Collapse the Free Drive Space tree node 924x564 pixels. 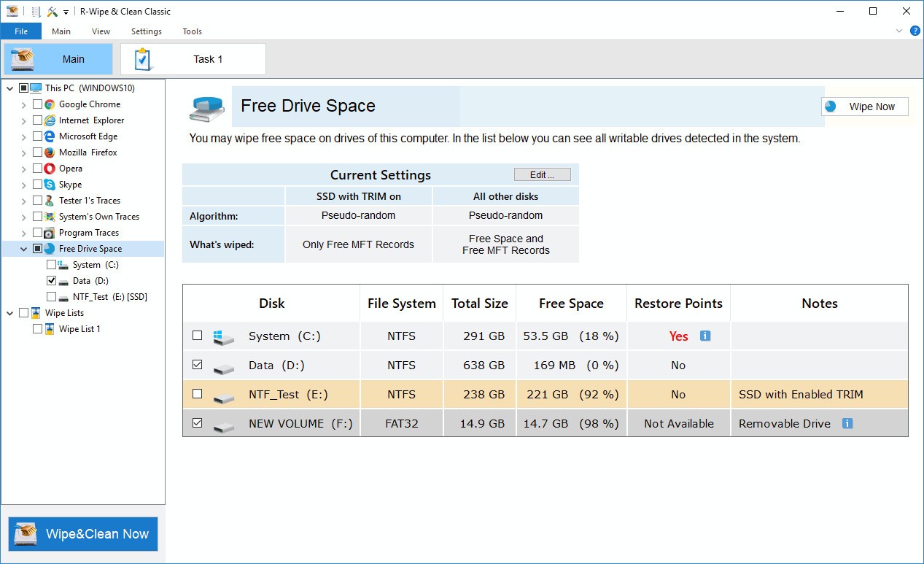(24, 249)
